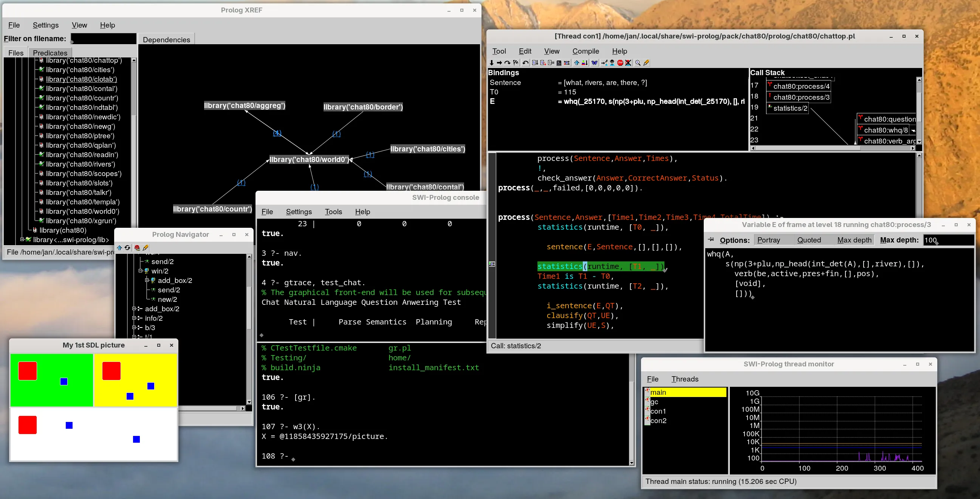Expand the info/2 tree node

134,318
